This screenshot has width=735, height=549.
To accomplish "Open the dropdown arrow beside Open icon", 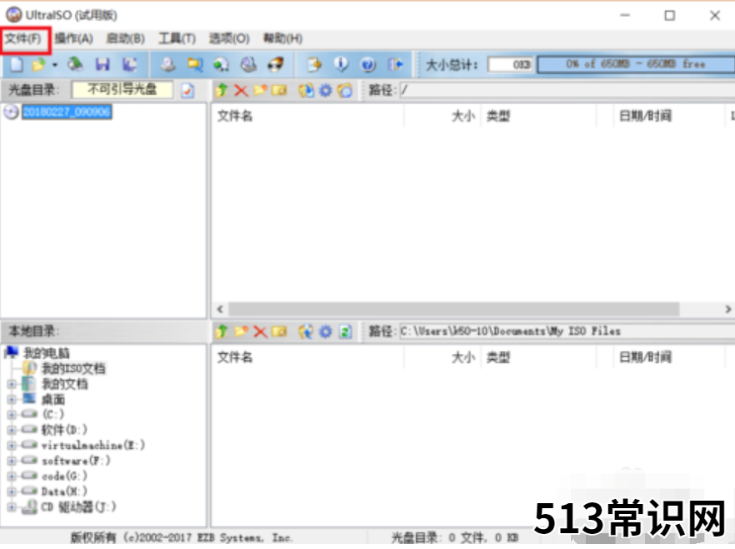I will tap(55, 65).
